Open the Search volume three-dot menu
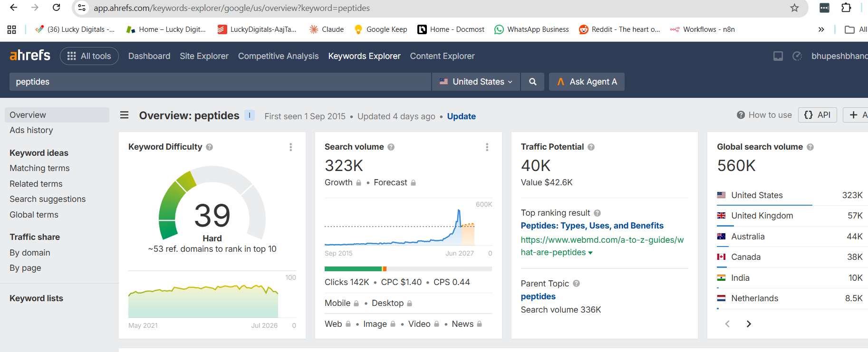Image resolution: width=868 pixels, height=352 pixels. click(487, 147)
